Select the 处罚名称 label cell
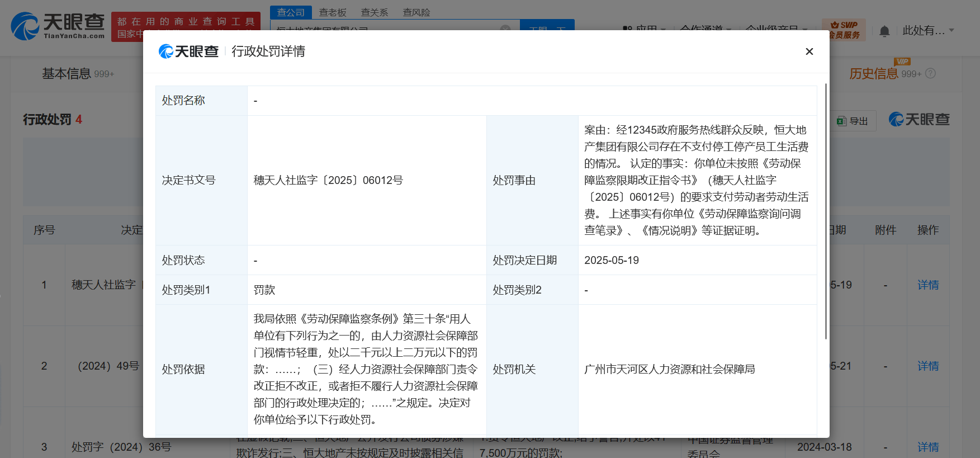The height and width of the screenshot is (458, 980). pos(201,101)
